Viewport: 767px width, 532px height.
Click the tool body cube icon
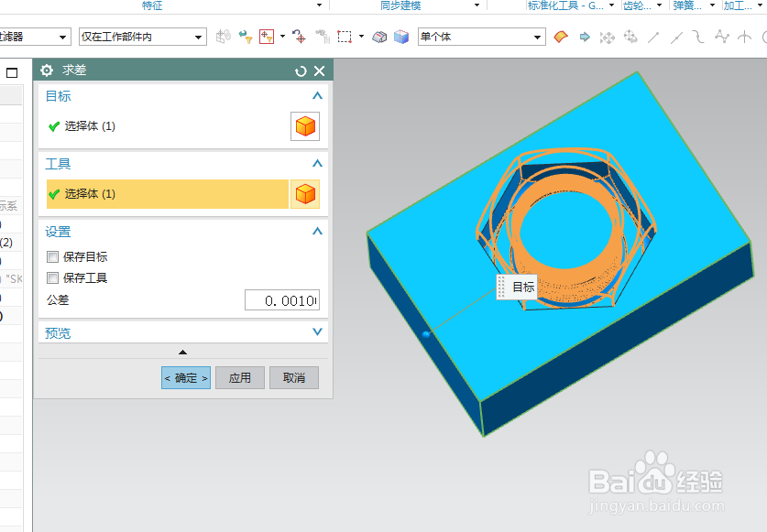[305, 194]
